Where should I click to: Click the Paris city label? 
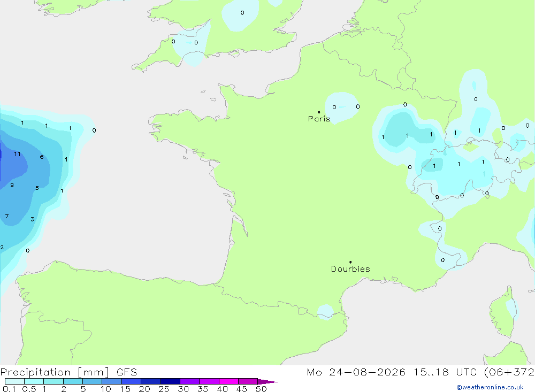pos(319,119)
